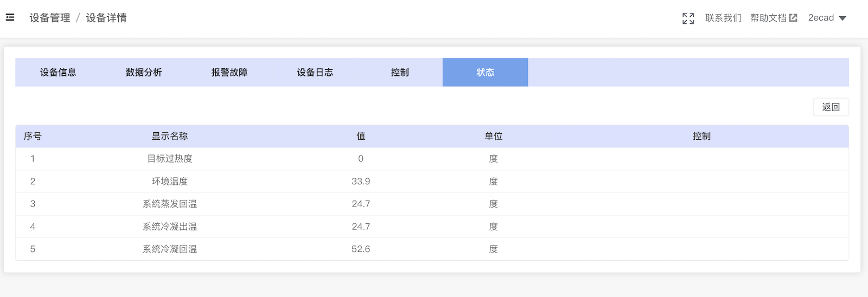The image size is (868, 297).
Task: Click the 显示名称 column header
Action: pyautogui.click(x=170, y=136)
